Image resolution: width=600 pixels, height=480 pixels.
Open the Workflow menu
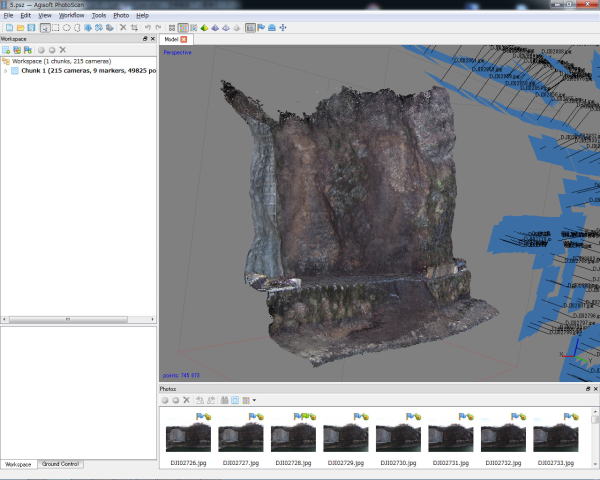71,15
